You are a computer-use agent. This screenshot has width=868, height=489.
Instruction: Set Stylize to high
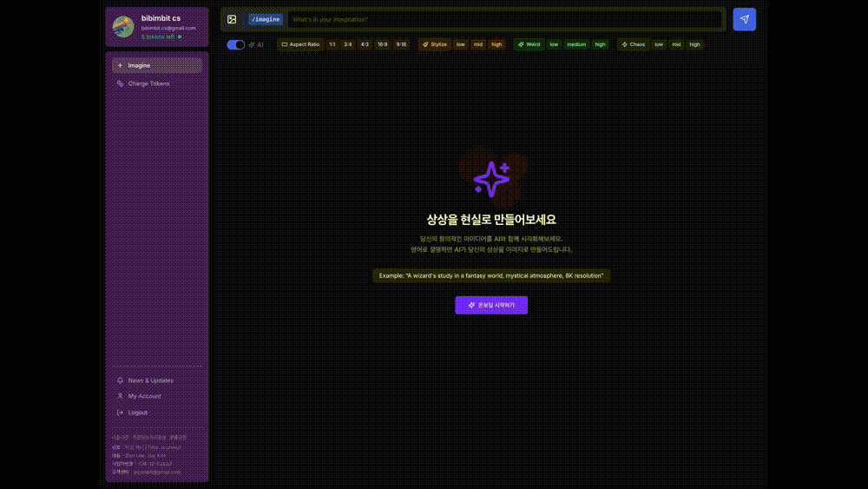pos(496,44)
